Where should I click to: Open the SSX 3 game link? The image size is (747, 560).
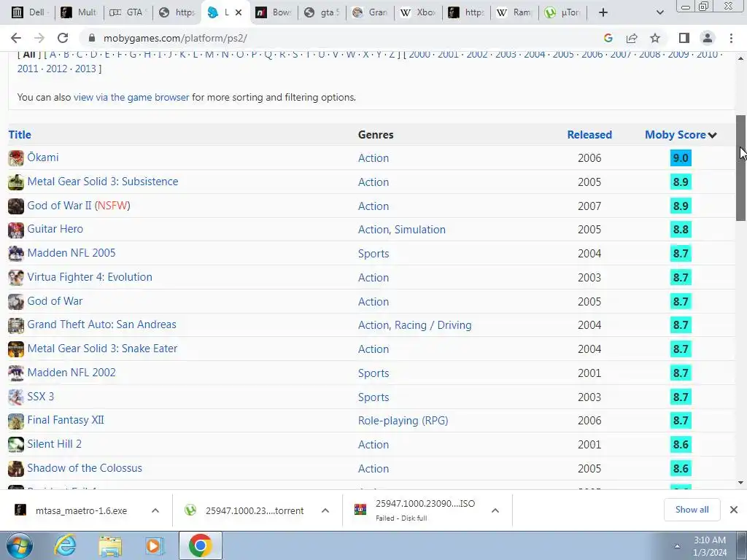[x=41, y=396]
